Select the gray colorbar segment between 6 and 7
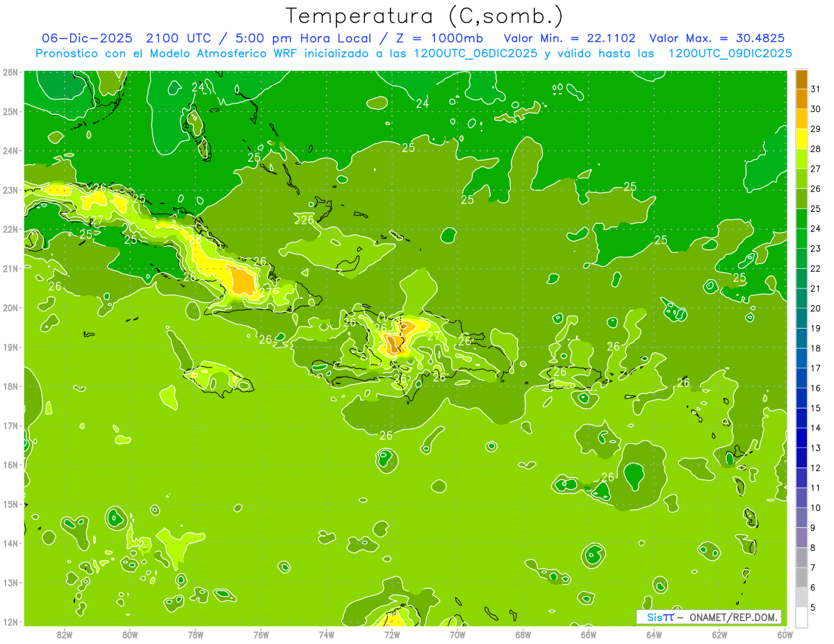The width and height of the screenshot is (834, 644). (801, 577)
